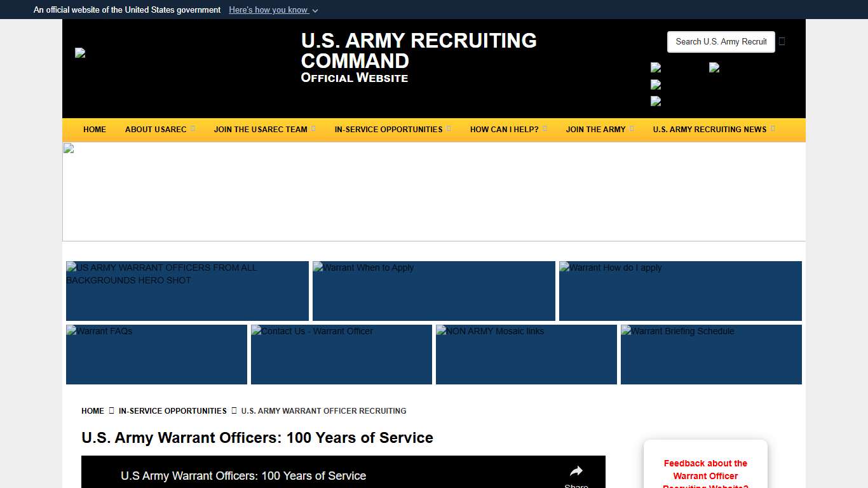This screenshot has height=488, width=868.
Task: Click the search magnifier icon beside the search box
Action: [x=782, y=41]
